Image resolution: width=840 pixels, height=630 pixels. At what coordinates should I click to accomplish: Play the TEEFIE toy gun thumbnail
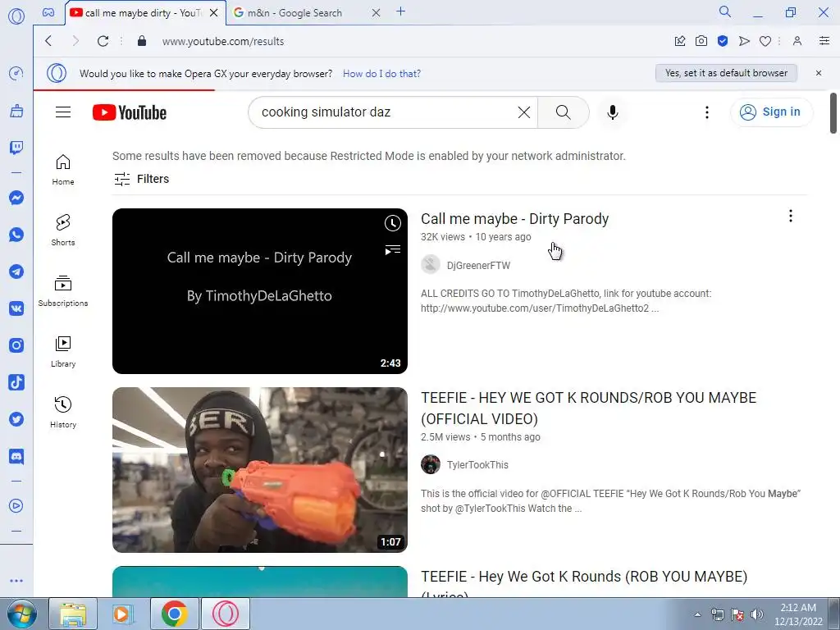pyautogui.click(x=260, y=470)
